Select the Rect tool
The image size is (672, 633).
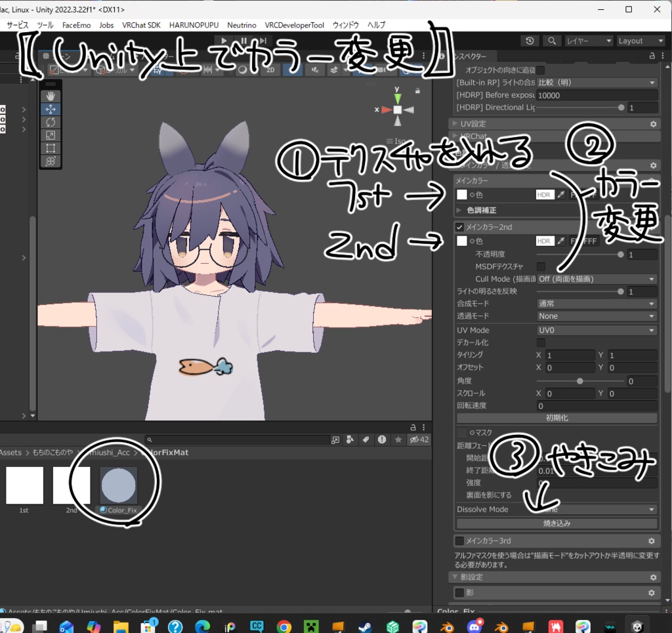coord(51,148)
